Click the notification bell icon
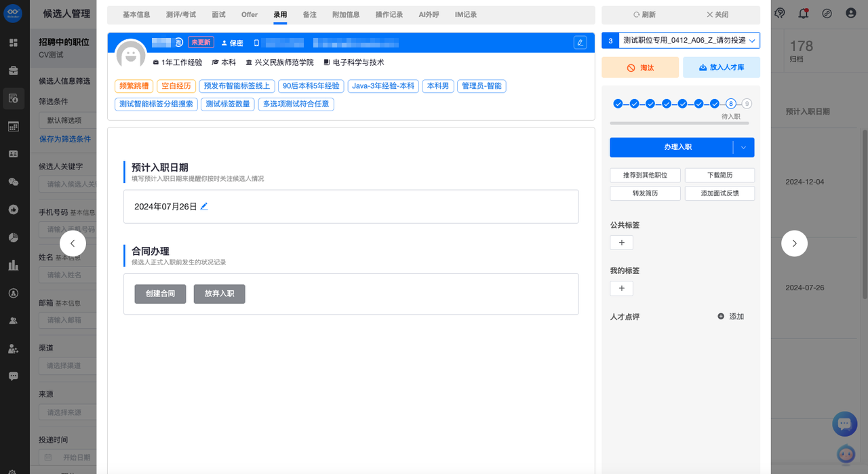Screen dimensions: 868x474 (x=804, y=13)
